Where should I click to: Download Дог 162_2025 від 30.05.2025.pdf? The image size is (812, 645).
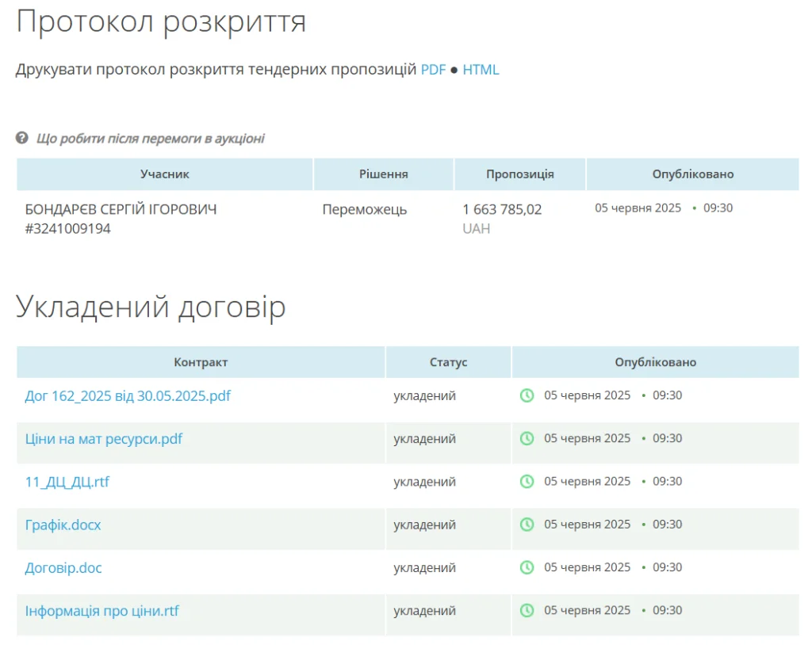(128, 395)
